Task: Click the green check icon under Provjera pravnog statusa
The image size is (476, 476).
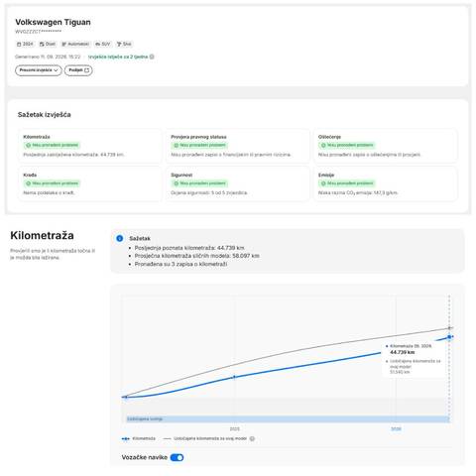Action: (176, 145)
